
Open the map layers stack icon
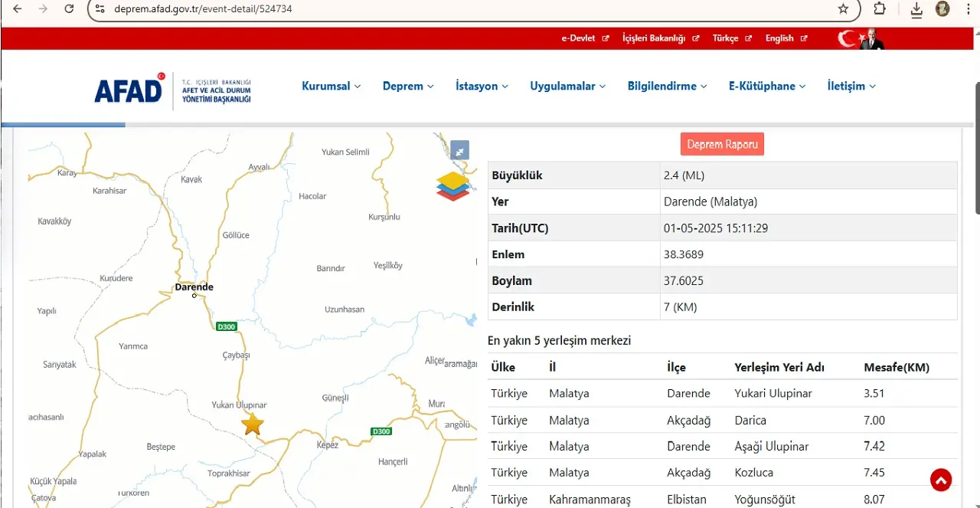tap(452, 186)
